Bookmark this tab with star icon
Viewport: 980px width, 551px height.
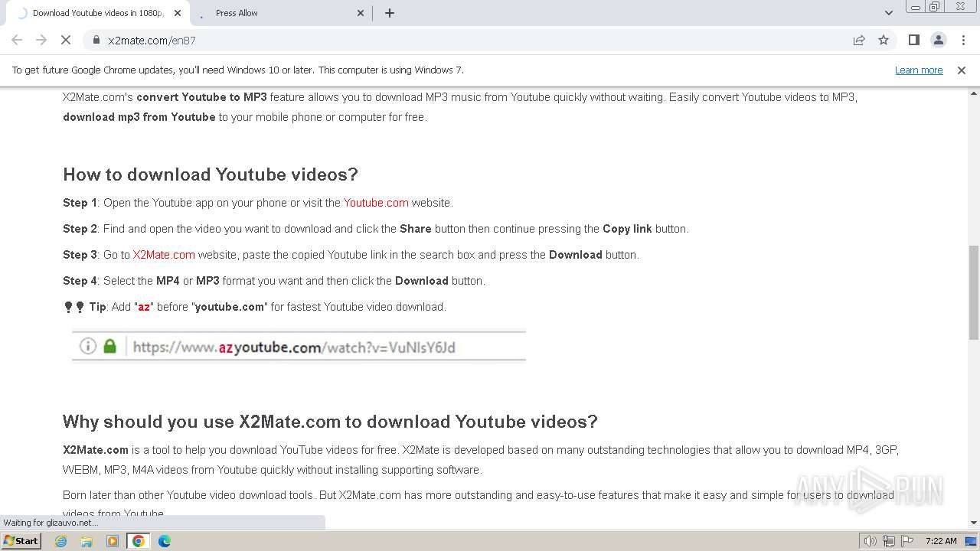click(884, 40)
